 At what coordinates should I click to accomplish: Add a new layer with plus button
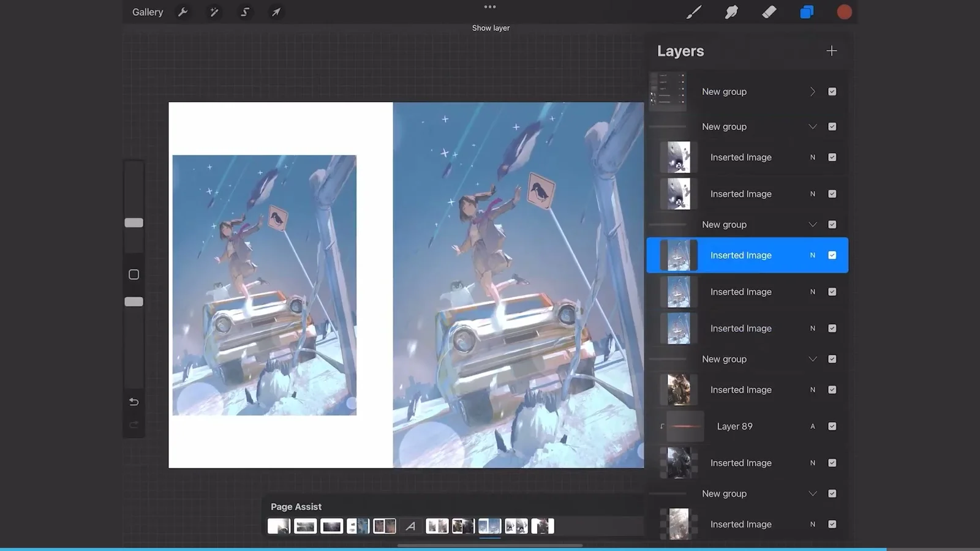pos(831,51)
